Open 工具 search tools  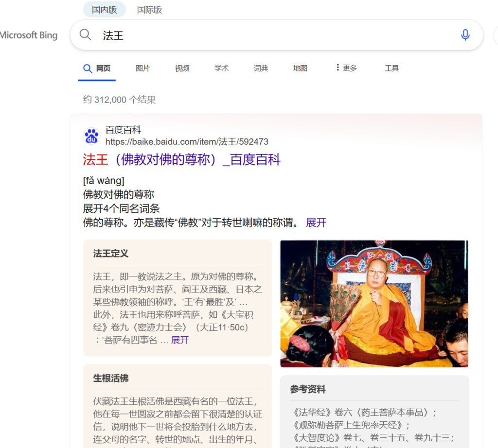[x=391, y=68]
